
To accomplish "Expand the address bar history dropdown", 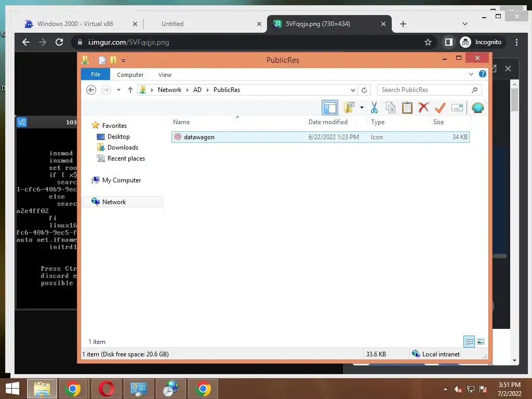I will tap(353, 90).
